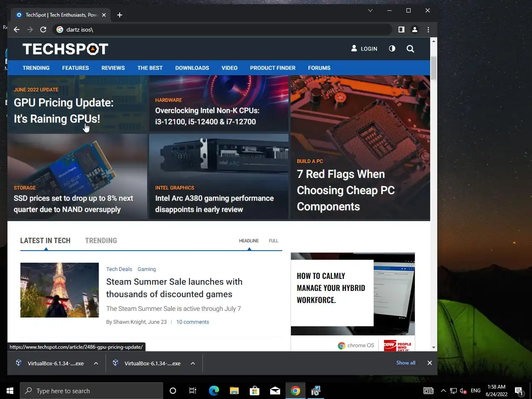Open Steam Summer Sale headline
The image size is (532, 399).
(174, 288)
